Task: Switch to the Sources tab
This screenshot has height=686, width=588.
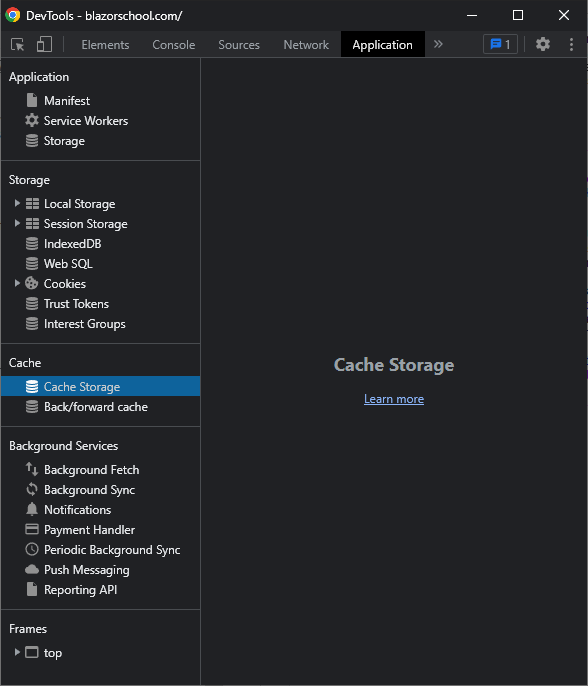Action: coord(239,45)
